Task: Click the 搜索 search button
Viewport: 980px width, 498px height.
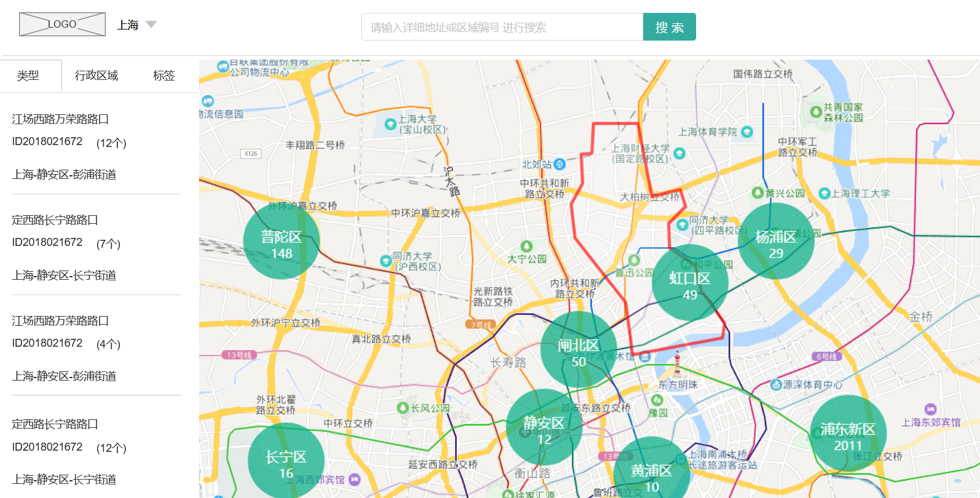Action: pos(670,27)
